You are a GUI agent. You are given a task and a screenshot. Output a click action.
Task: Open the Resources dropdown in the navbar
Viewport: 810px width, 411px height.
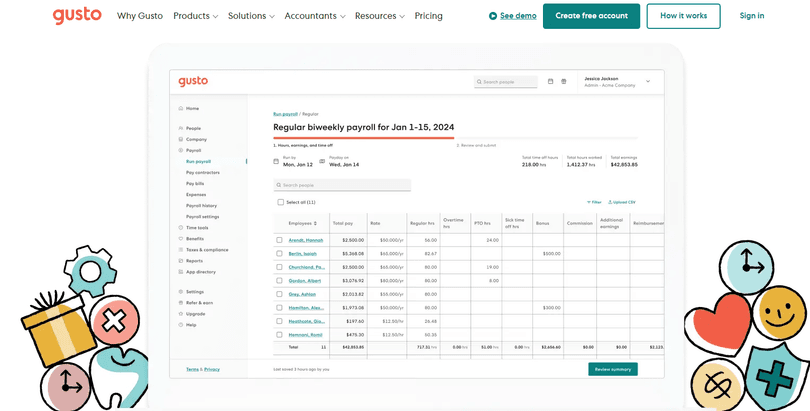(380, 16)
